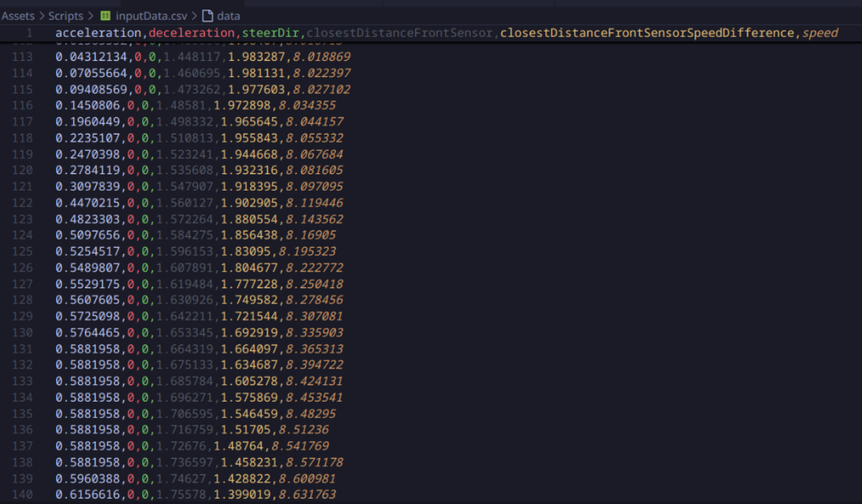
Task: Click the document icon beside data breadcrumb
Action: pos(207,16)
